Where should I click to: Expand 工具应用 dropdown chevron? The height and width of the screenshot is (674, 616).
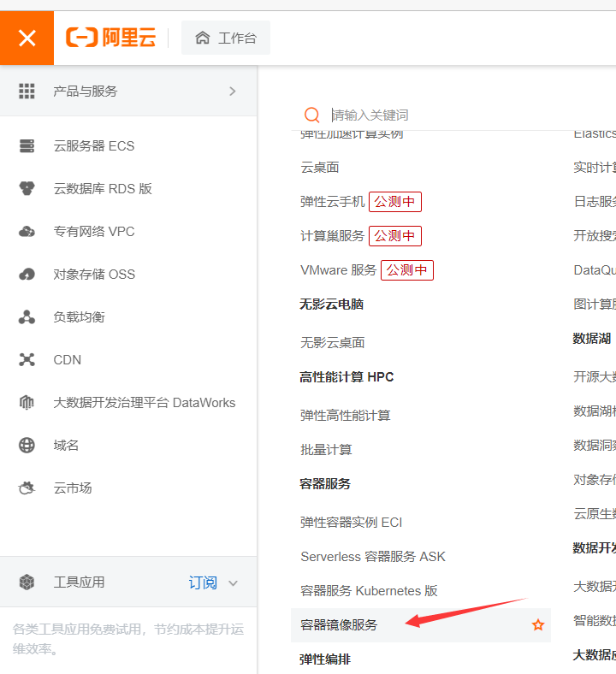(233, 583)
